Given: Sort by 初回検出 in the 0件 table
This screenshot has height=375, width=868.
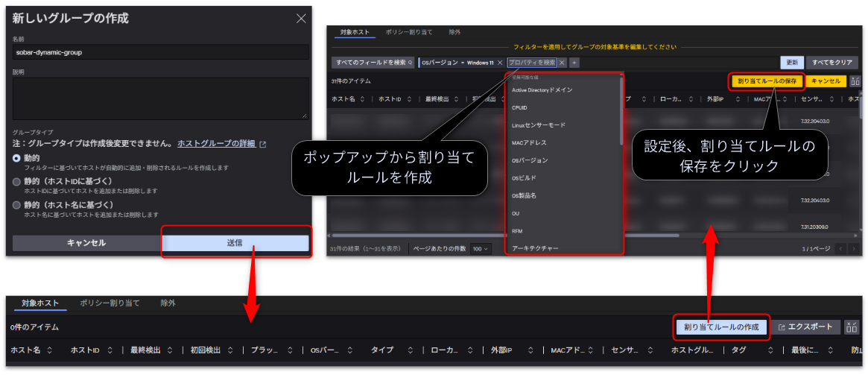Looking at the screenshot, I should click(230, 350).
